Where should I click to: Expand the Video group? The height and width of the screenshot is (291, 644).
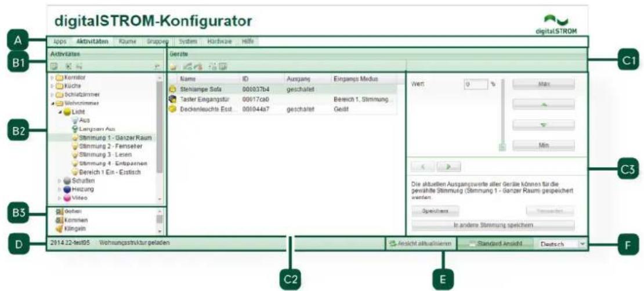pyautogui.click(x=60, y=198)
